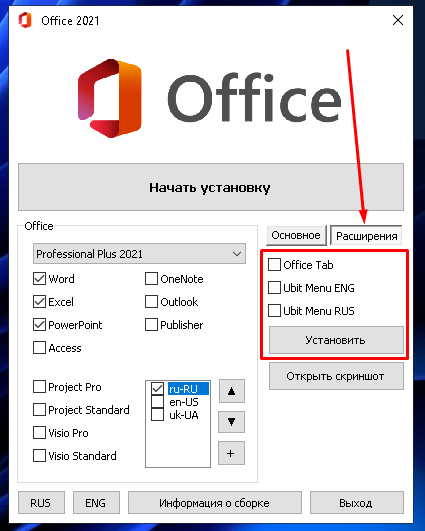Click the Начать установку button
The width and height of the screenshot is (425, 531).
pyautogui.click(x=211, y=187)
